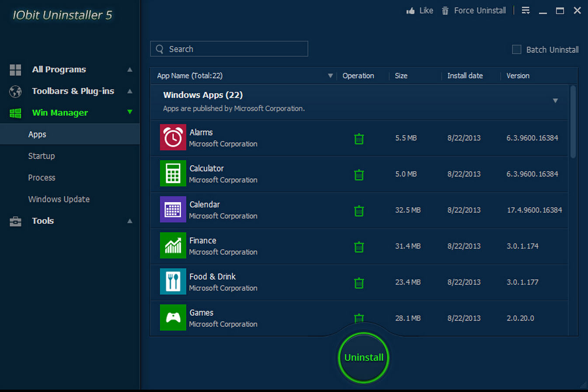Click the Alarms 5.5 MB size
This screenshot has width=588, height=392.
[x=406, y=138]
